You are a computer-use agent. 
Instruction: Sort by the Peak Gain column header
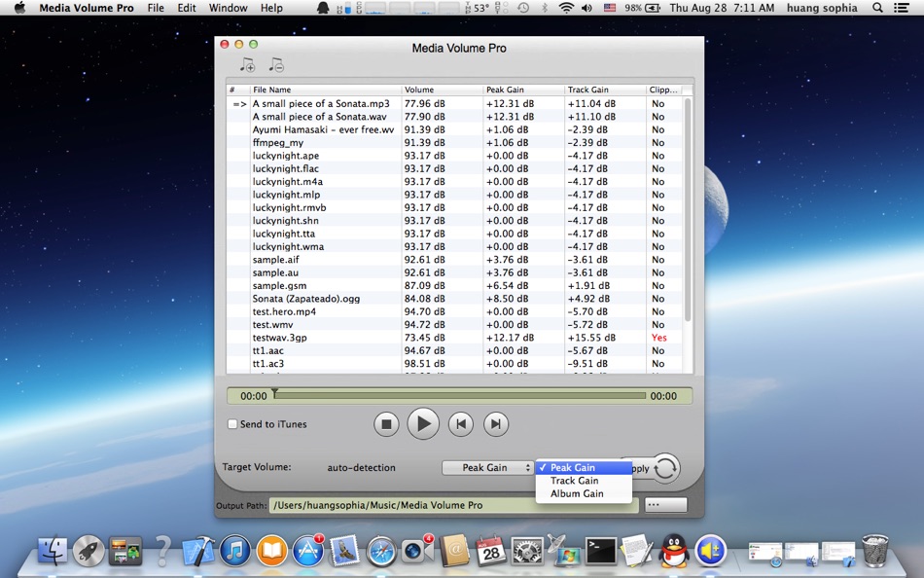(x=523, y=90)
